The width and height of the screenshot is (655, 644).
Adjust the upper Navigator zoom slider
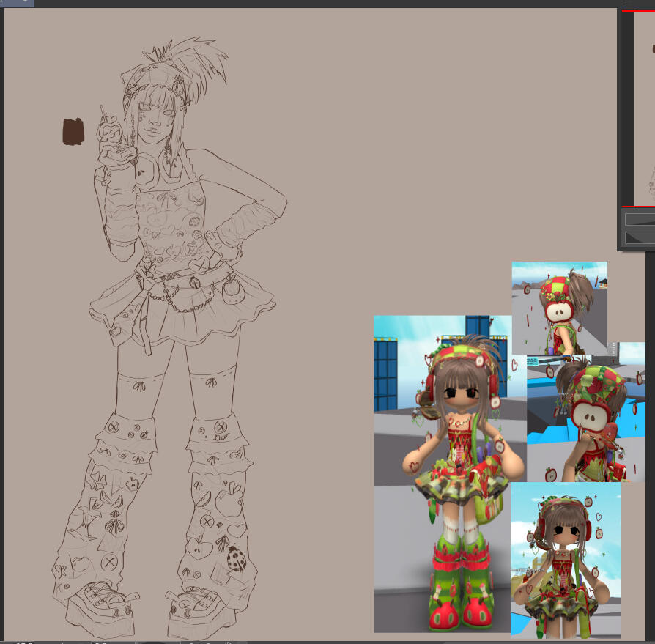[x=640, y=219]
